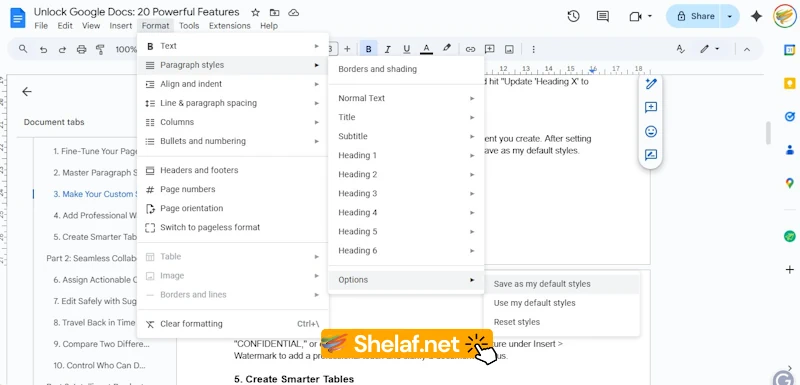Viewport: 800px width, 385px height.
Task: Collapse the menus with the up chevron
Action: click(x=747, y=49)
